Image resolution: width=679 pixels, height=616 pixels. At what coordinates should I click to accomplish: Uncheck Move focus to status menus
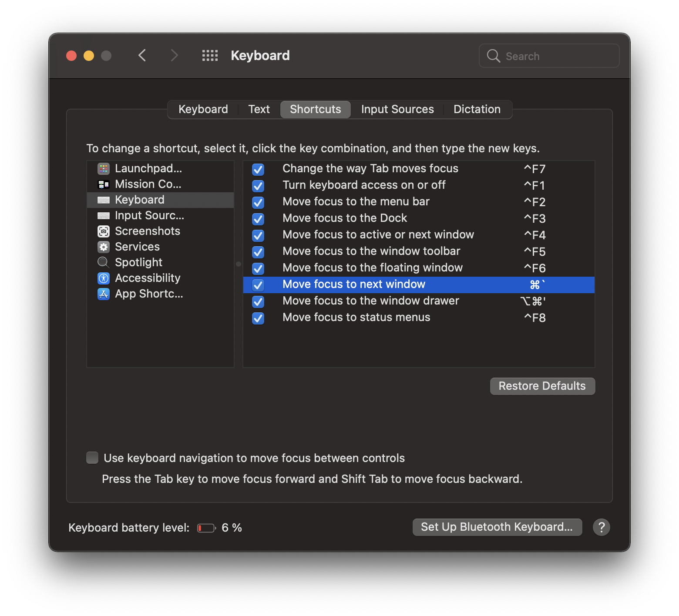pyautogui.click(x=258, y=318)
